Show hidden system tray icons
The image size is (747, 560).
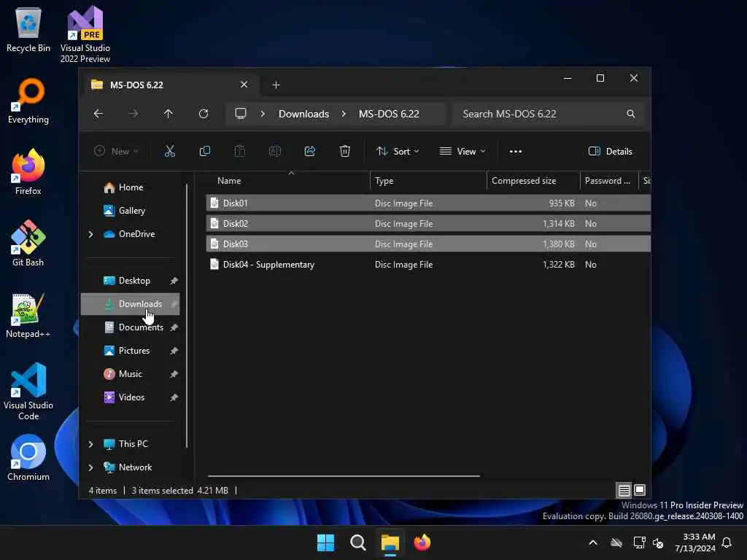pyautogui.click(x=593, y=542)
